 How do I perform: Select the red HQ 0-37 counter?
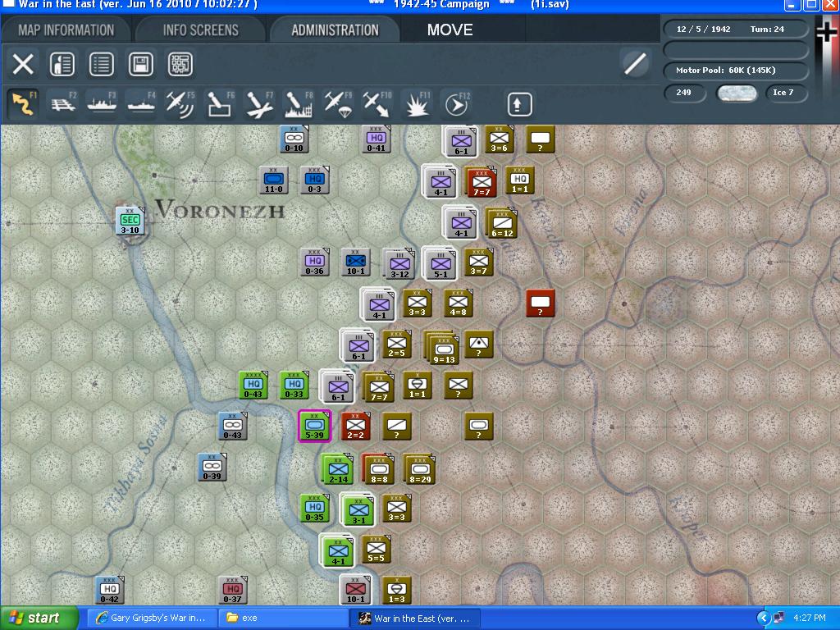[233, 590]
